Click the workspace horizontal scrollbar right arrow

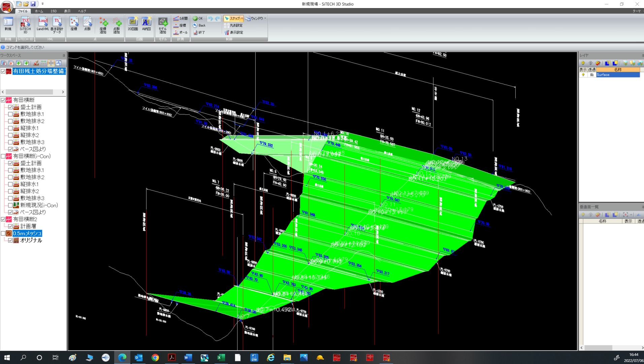63,92
